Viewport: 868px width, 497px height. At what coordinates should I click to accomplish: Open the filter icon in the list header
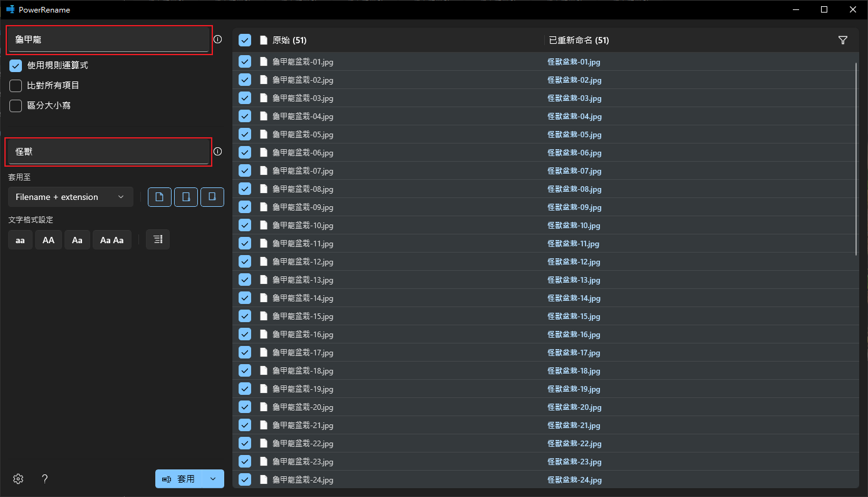tap(843, 40)
